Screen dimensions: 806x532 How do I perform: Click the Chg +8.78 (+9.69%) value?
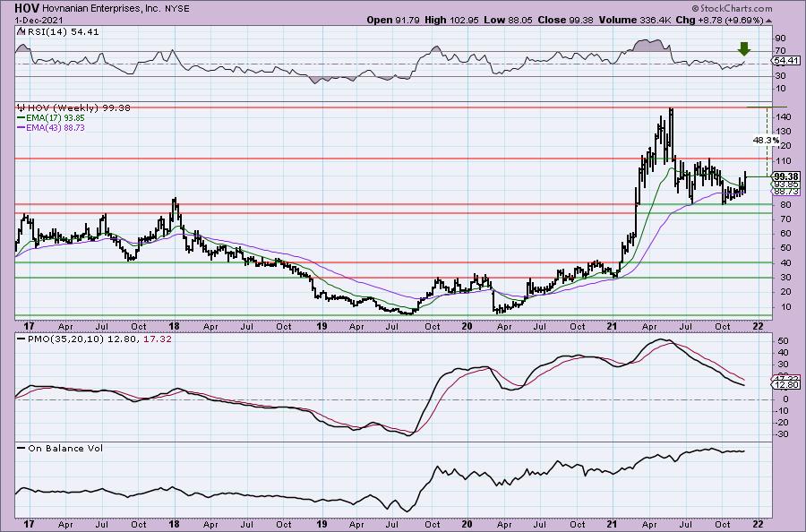[x=720, y=20]
